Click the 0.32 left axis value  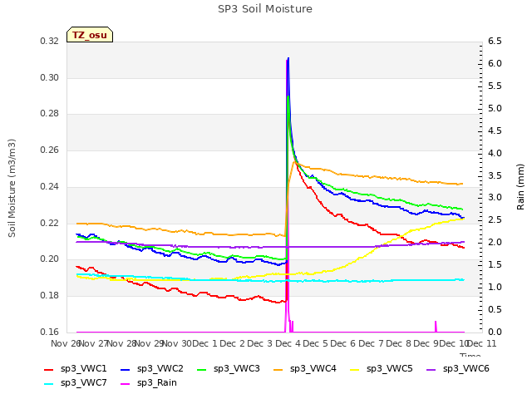pos(50,42)
